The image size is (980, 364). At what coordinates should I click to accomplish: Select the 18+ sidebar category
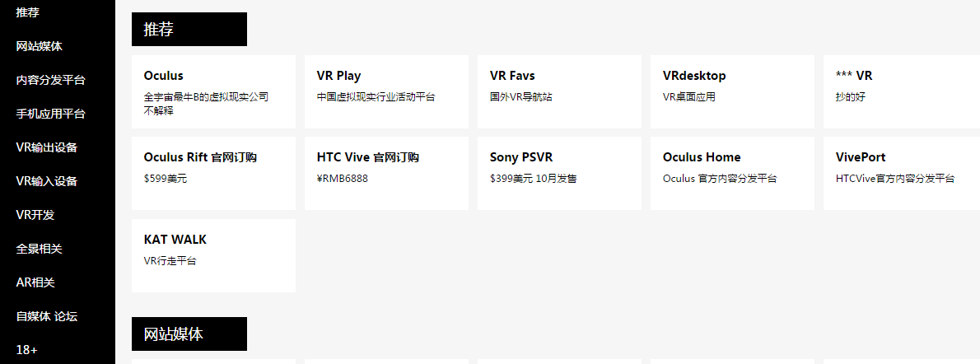(26, 350)
